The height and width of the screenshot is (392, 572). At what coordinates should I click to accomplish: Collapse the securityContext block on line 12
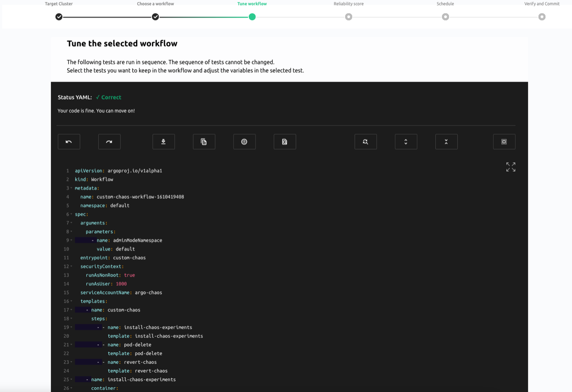pyautogui.click(x=71, y=267)
